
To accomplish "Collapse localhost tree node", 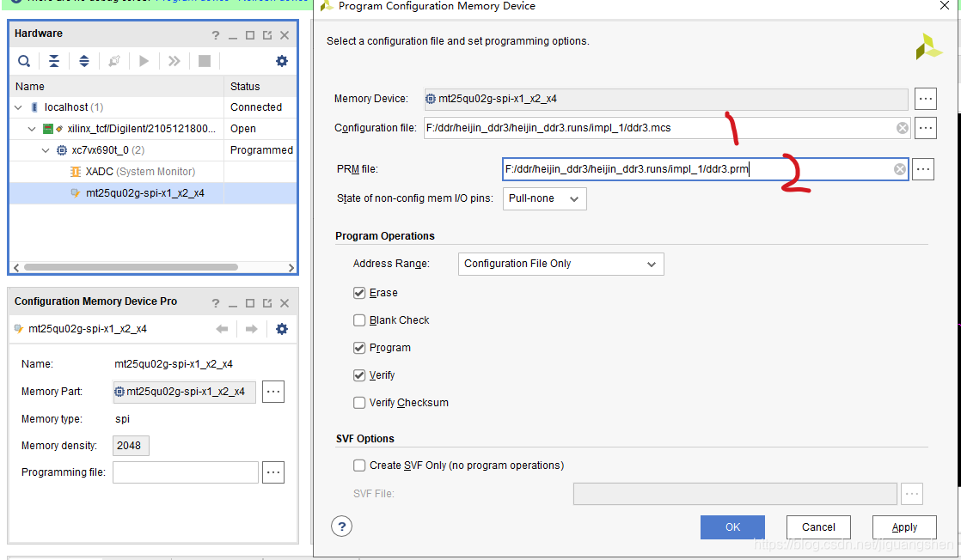I will coord(18,107).
